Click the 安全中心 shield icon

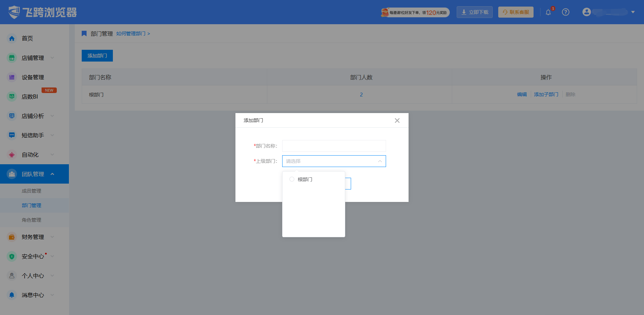(12, 256)
